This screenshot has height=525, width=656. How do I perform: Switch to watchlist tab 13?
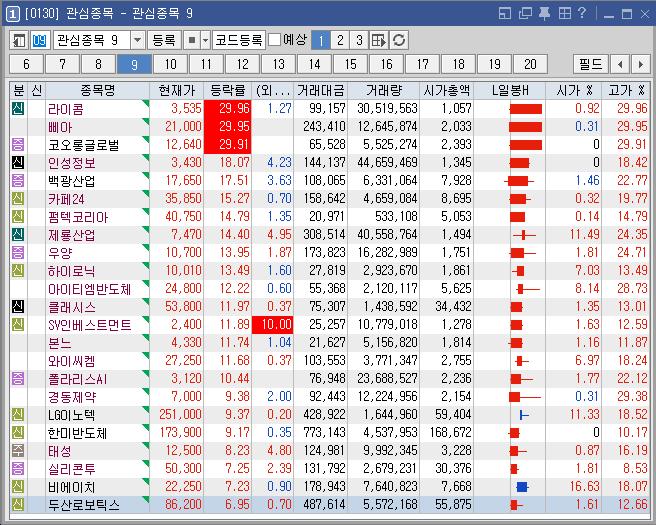[x=278, y=64]
